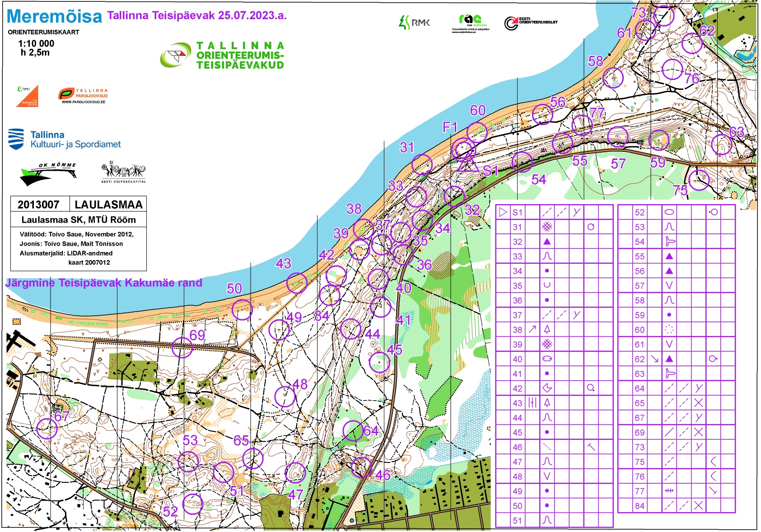Click the OK Nõmme club logo
The width and height of the screenshot is (761, 532).
48,174
